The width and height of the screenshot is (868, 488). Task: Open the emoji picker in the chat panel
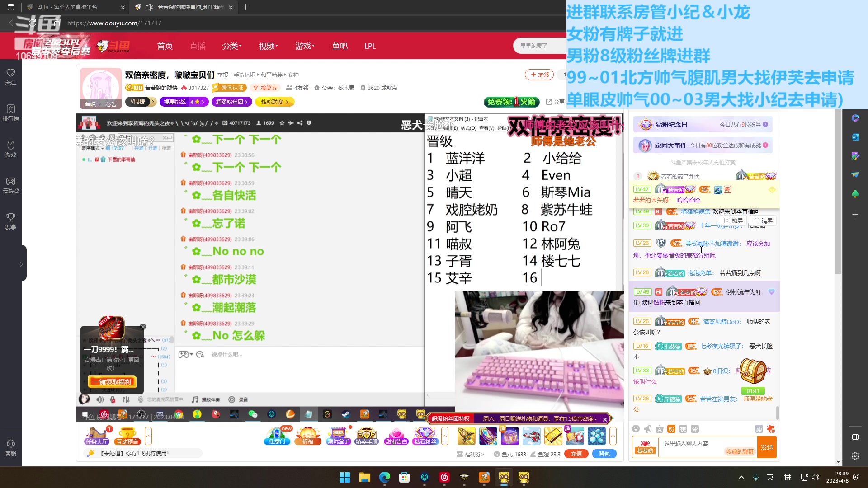[x=636, y=429]
